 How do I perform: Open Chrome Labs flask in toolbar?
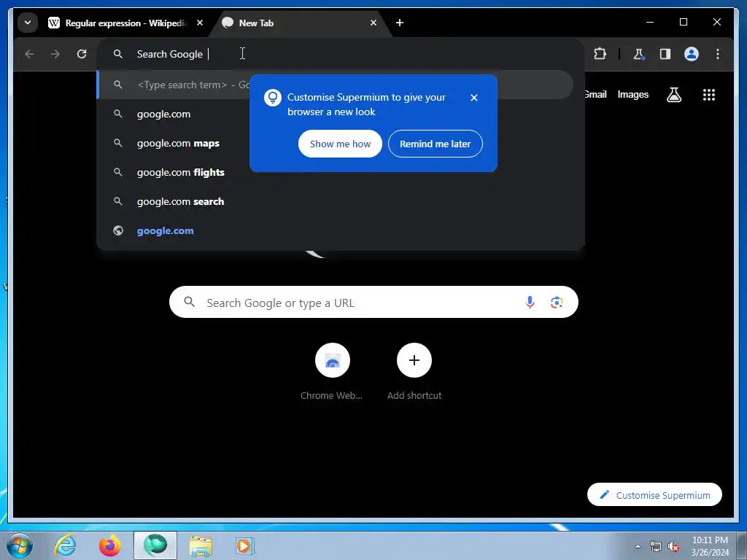[x=639, y=54]
